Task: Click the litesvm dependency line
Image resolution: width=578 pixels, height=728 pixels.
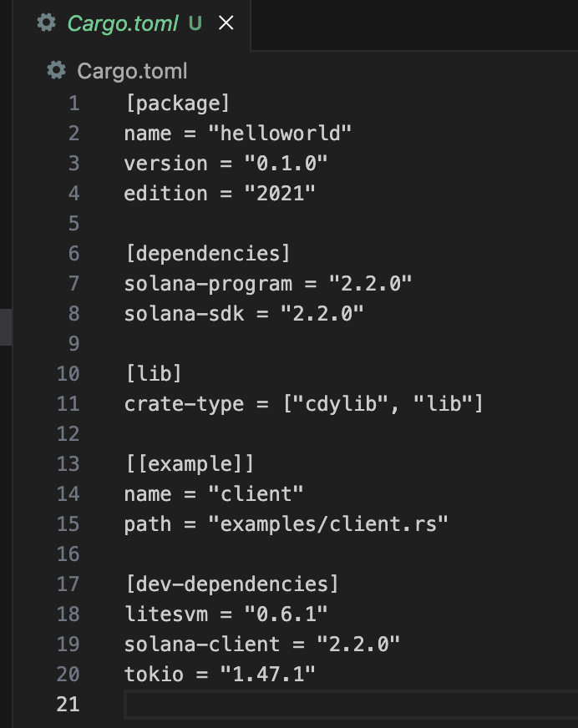Action: (x=226, y=614)
